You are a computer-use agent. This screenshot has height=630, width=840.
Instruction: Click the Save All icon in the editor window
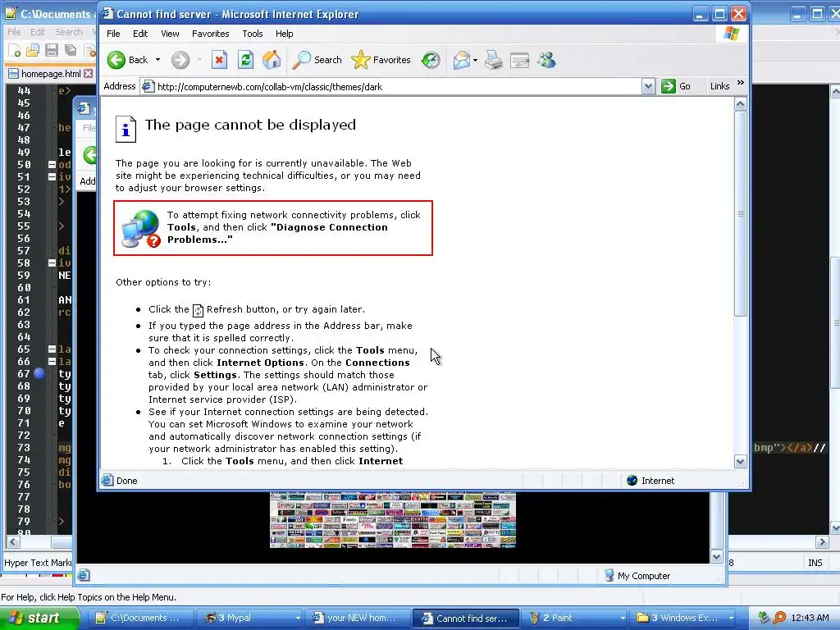[x=71, y=51]
